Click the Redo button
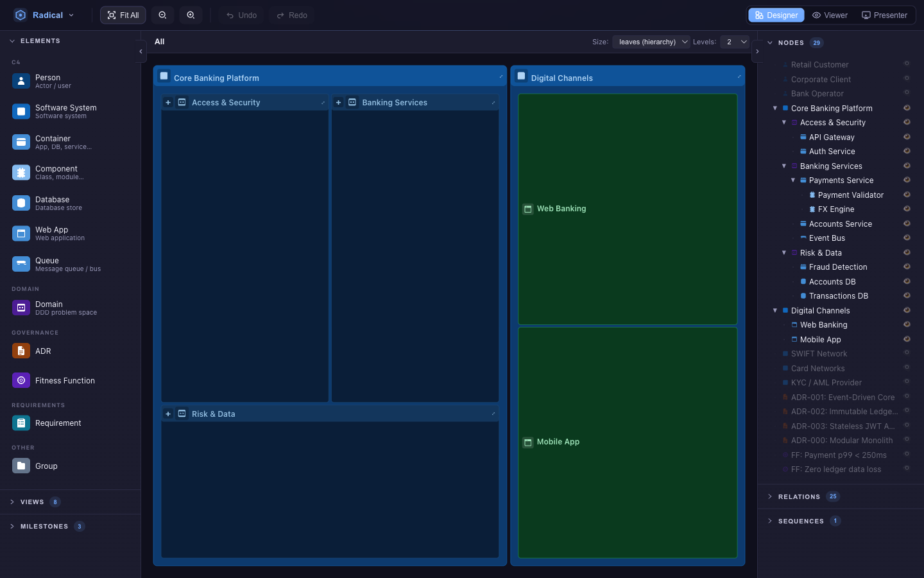The image size is (924, 578). coord(292,15)
